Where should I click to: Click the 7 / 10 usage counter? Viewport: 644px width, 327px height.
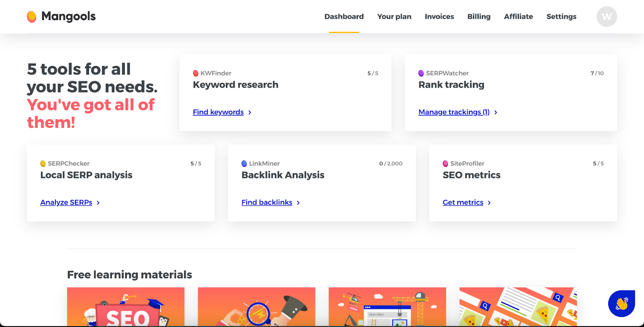pos(597,73)
